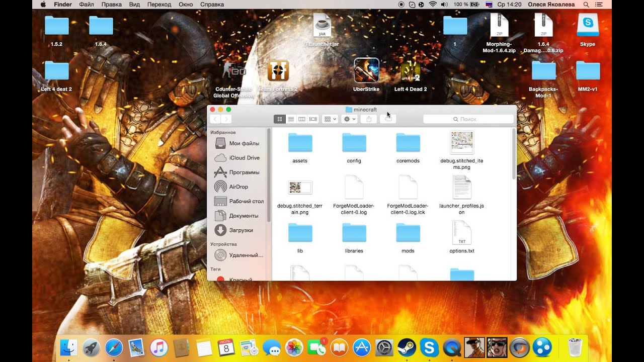Screen dimensions: 644x362
Task: Select the ForgeModLoader-client-0.log file
Action: pos(354,187)
